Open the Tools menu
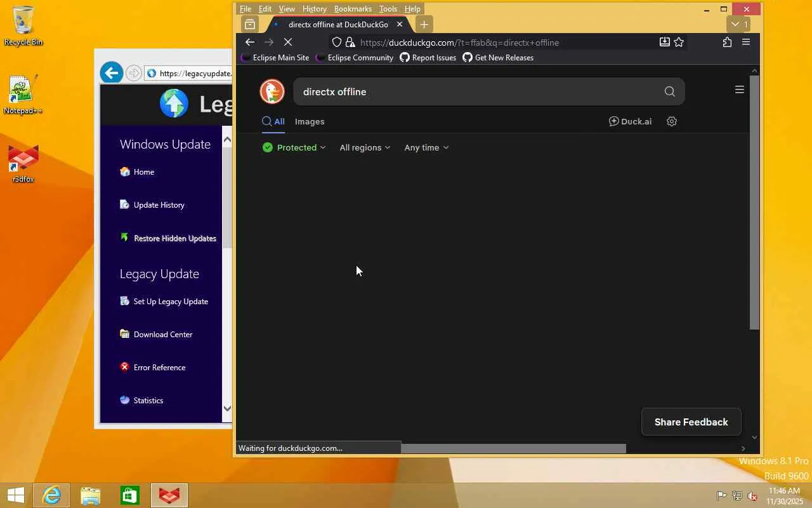This screenshot has width=812, height=508. 388,9
